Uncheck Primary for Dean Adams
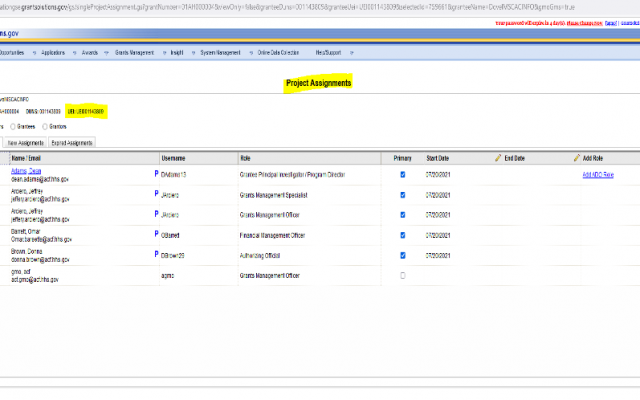This screenshot has height=400, width=640. coord(402,174)
